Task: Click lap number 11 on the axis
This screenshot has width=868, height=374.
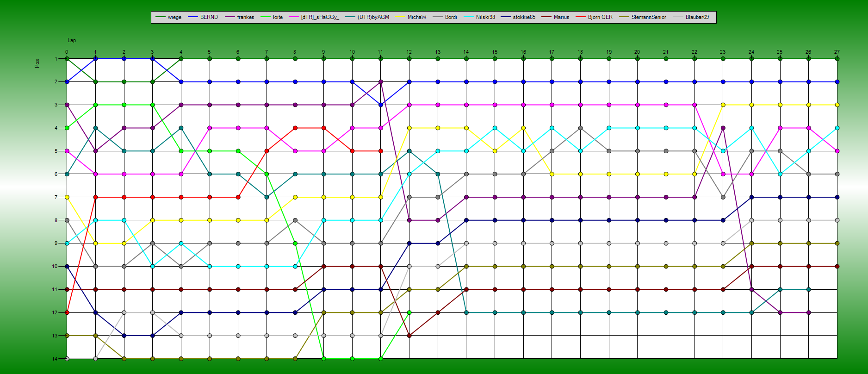Action: [380, 52]
